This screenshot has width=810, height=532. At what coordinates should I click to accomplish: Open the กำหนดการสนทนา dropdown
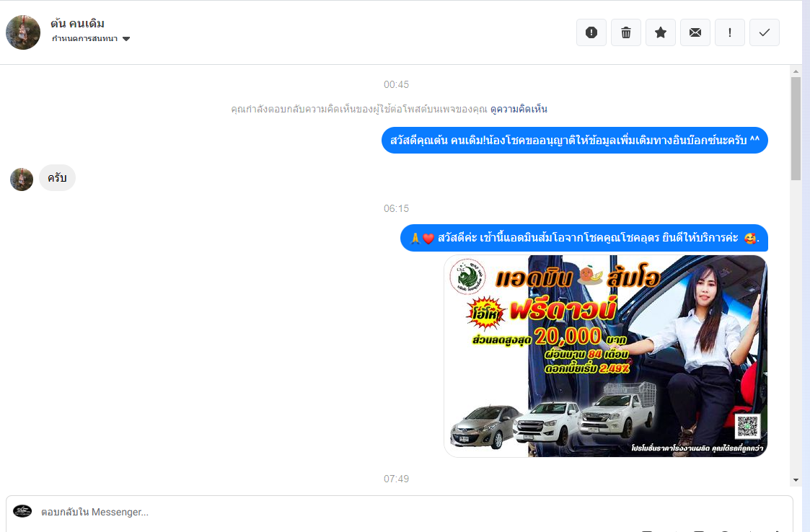point(91,39)
